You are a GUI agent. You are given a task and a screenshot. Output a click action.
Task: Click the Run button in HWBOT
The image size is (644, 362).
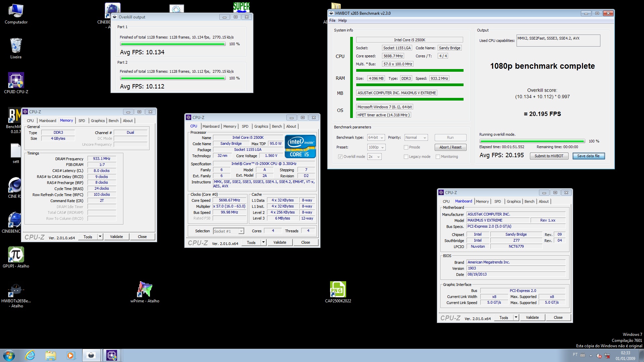(450, 137)
